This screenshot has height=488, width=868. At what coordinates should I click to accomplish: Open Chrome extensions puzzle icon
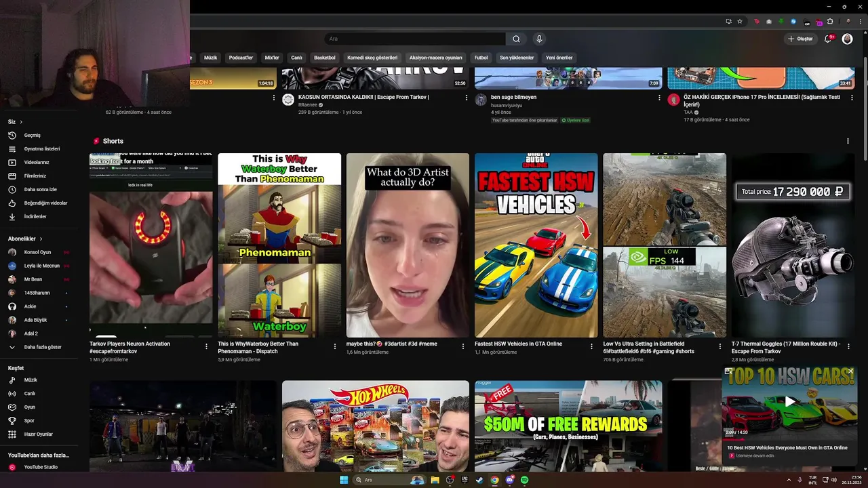830,21
